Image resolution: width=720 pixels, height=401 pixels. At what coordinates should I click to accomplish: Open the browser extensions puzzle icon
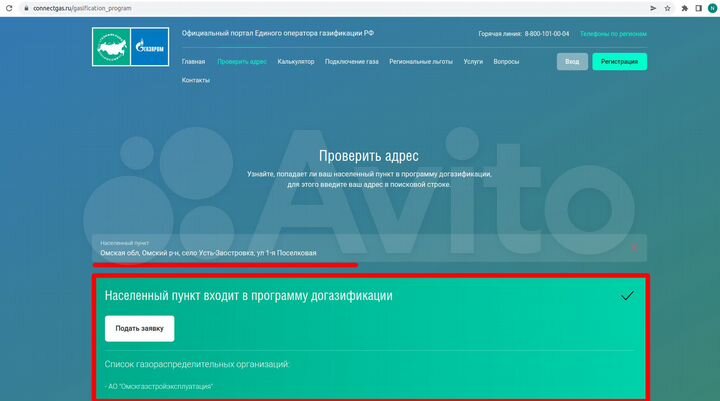(x=684, y=8)
